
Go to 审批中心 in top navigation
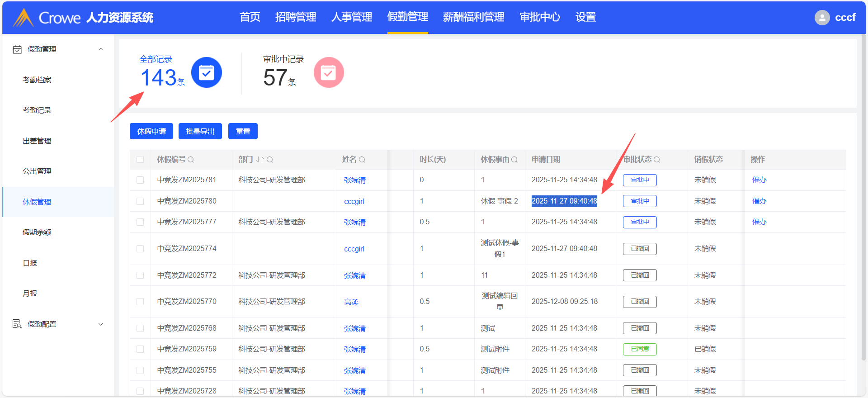[x=540, y=17]
